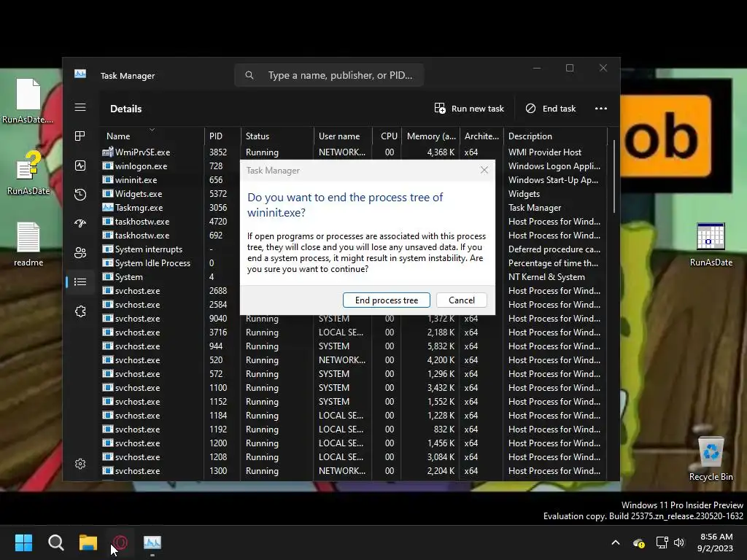Open the three-dot more options menu
747x560 pixels.
point(601,109)
